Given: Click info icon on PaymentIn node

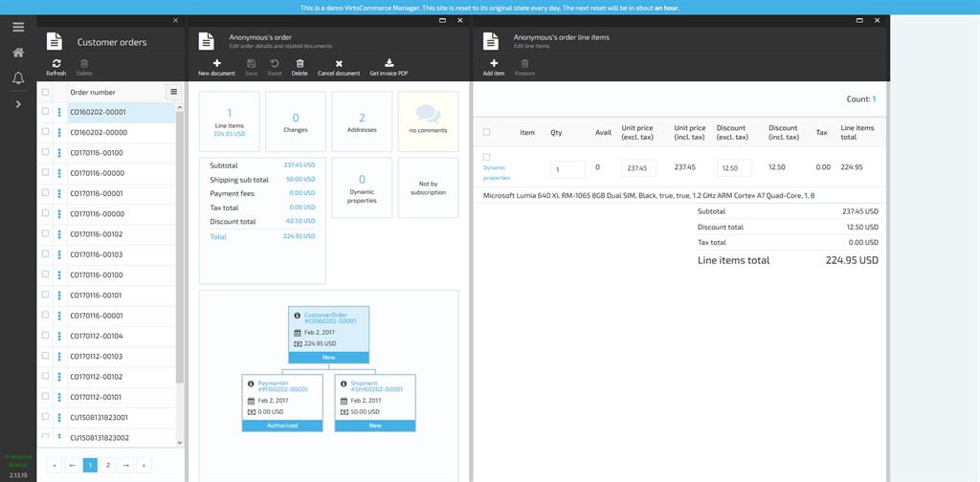Looking at the screenshot, I should [x=251, y=384].
